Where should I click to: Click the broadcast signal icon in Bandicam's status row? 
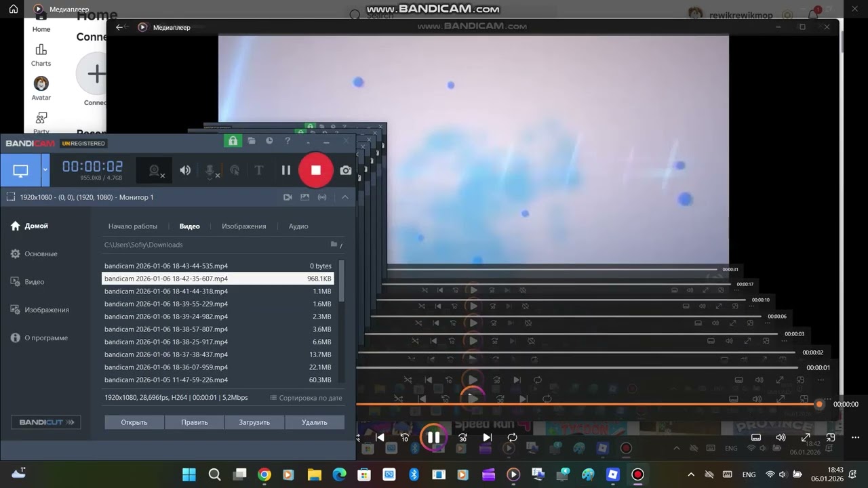[x=322, y=197]
